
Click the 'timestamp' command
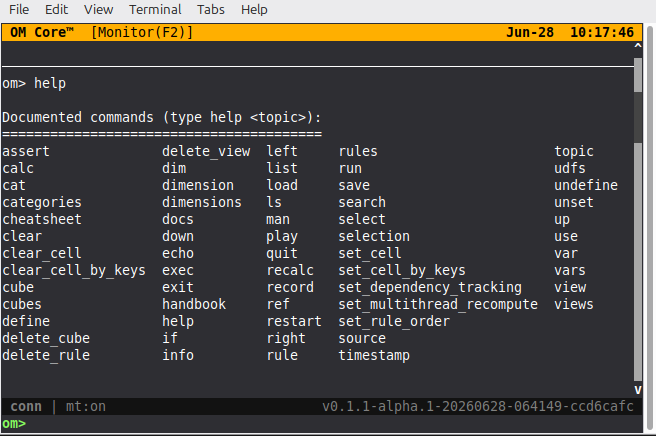374,356
